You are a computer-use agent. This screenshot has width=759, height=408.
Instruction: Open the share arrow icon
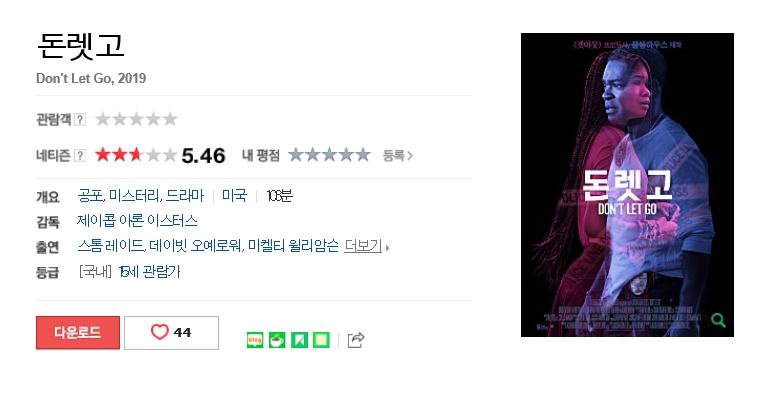pyautogui.click(x=356, y=340)
